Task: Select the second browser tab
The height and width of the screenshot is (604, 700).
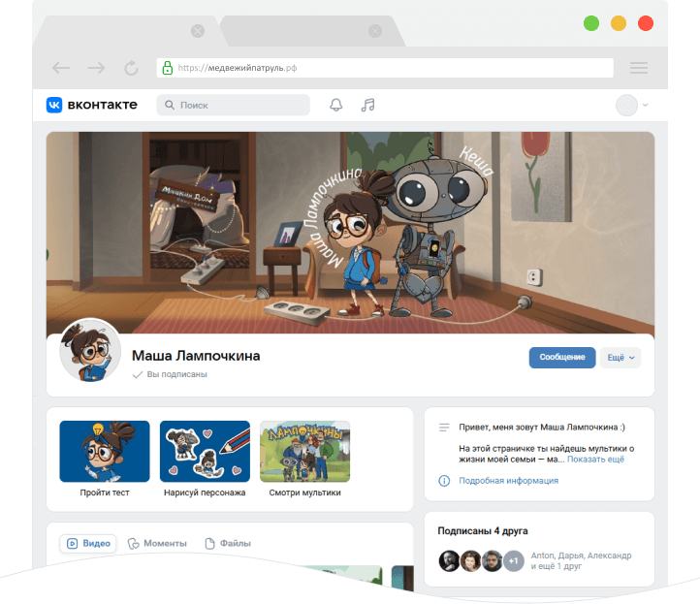Action: point(312,31)
